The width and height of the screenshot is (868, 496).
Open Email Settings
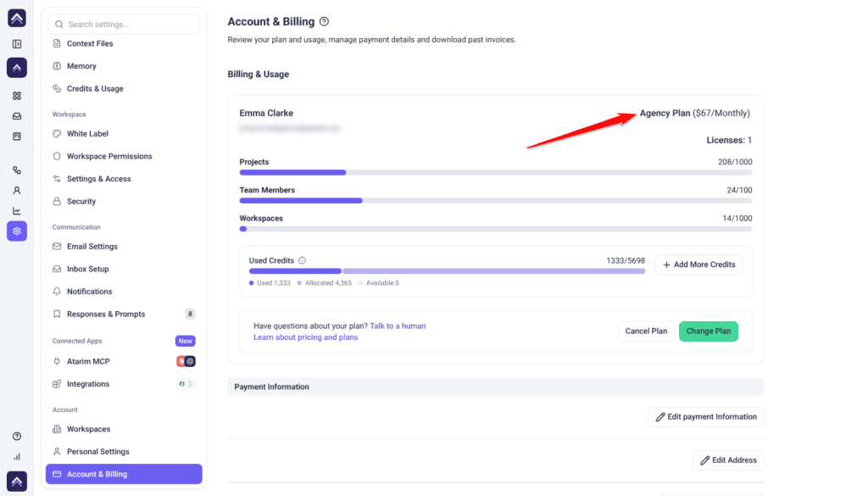click(x=124, y=247)
